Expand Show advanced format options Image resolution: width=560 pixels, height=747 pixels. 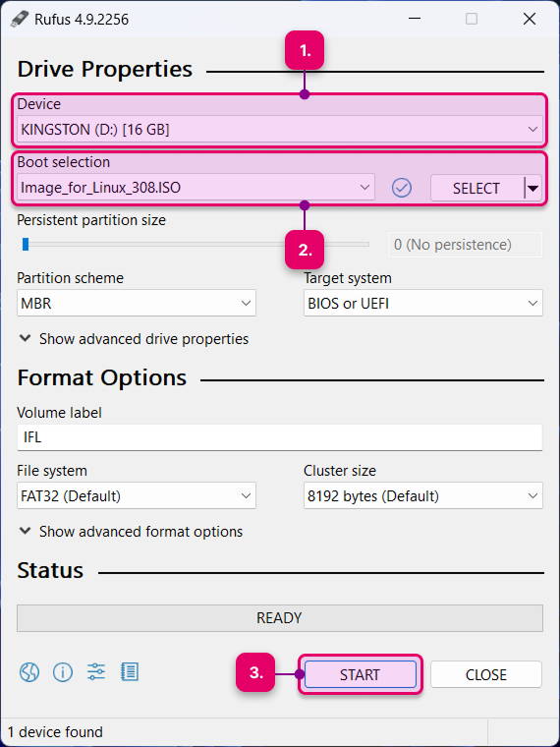[x=131, y=531]
